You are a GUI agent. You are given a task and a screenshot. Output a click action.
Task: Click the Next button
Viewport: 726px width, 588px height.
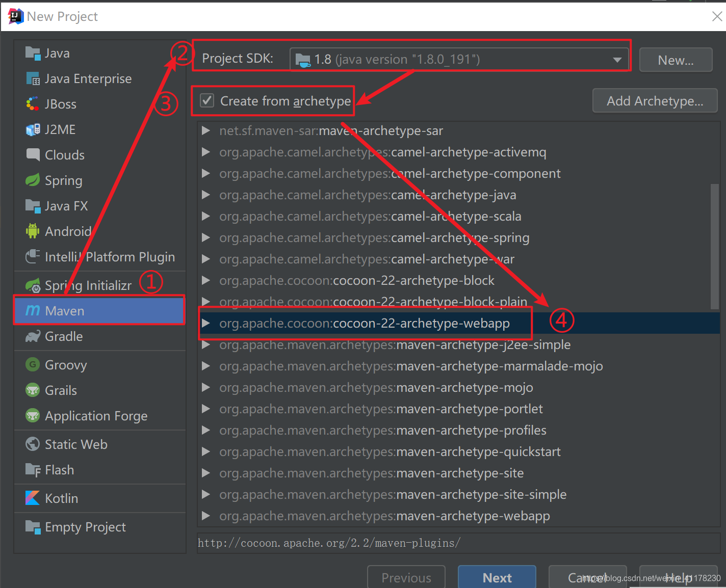pyautogui.click(x=497, y=577)
